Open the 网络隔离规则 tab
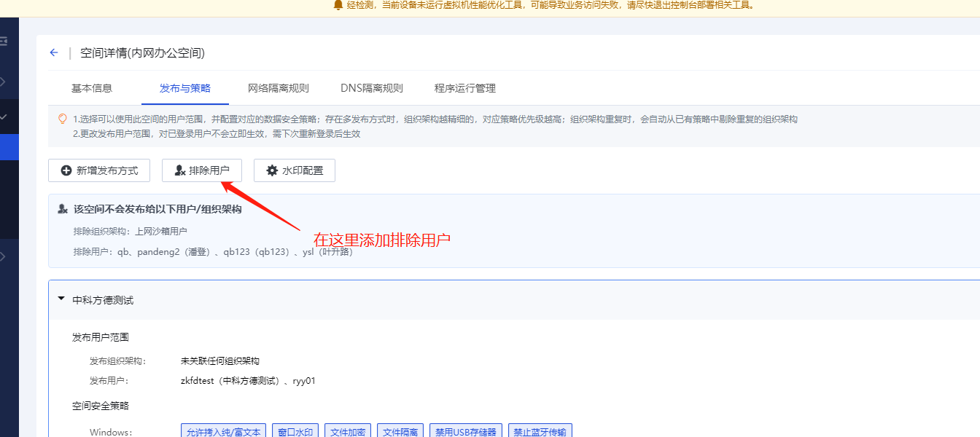Image resolution: width=980 pixels, height=437 pixels. tap(278, 88)
